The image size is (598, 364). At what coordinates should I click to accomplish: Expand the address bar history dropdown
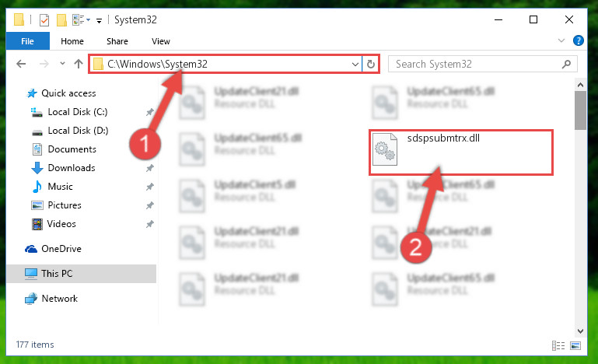tap(355, 64)
